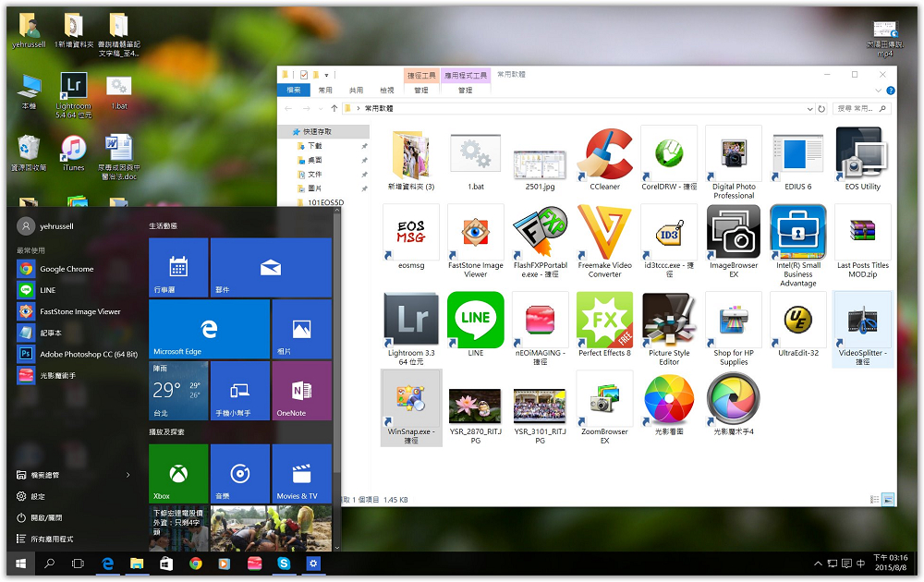Switch Explorer to large icons view button

pos(889,500)
